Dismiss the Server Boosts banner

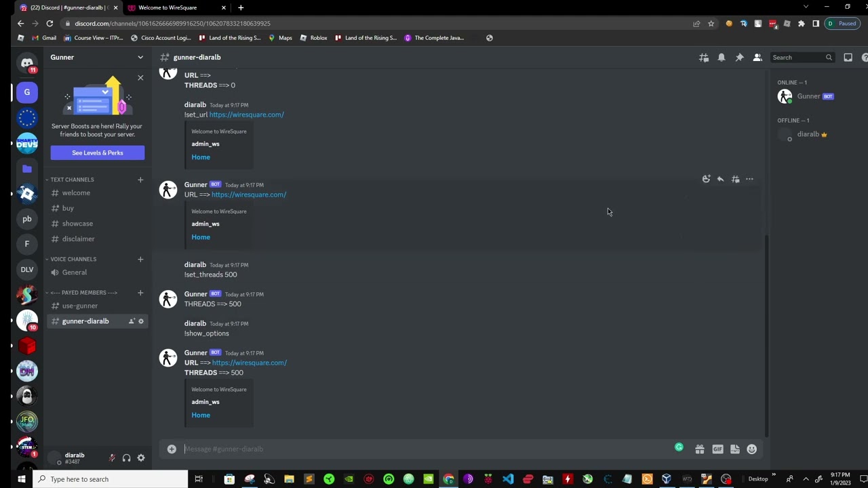(140, 78)
